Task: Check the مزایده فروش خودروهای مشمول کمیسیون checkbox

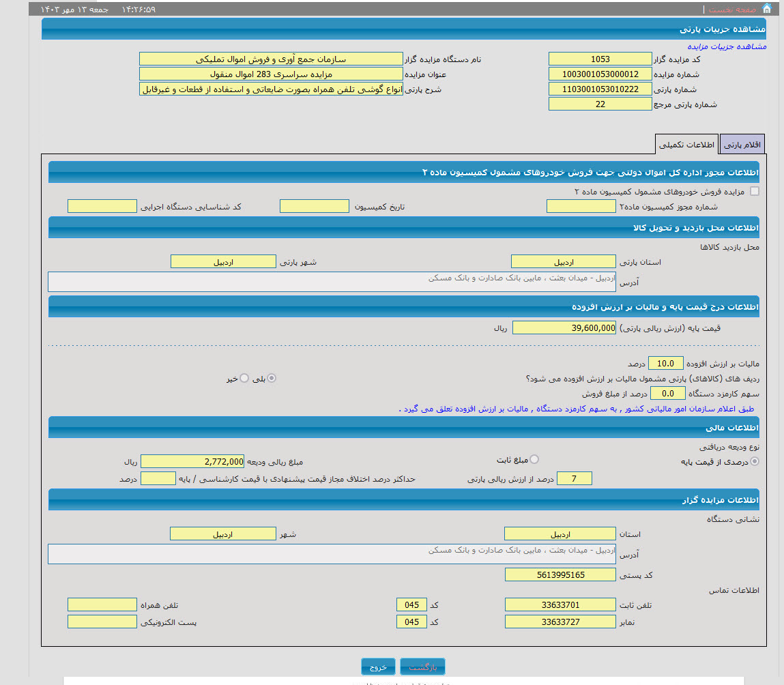Action: 754,192
